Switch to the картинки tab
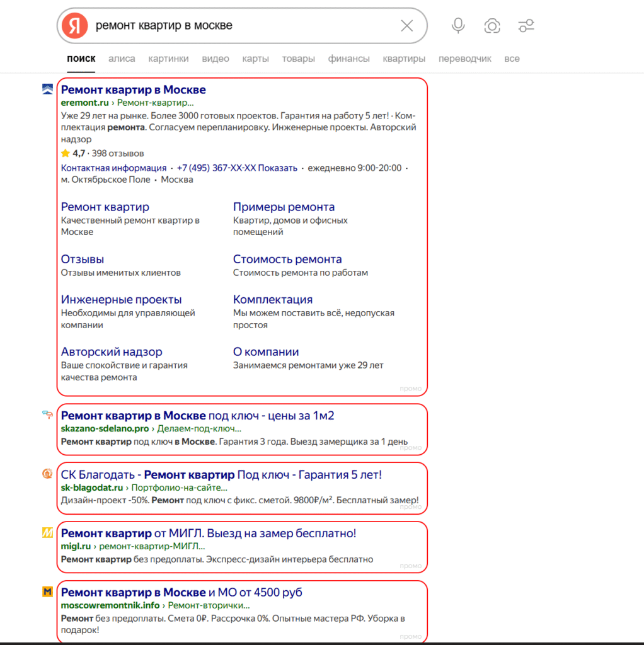This screenshot has width=644, height=645. click(168, 59)
